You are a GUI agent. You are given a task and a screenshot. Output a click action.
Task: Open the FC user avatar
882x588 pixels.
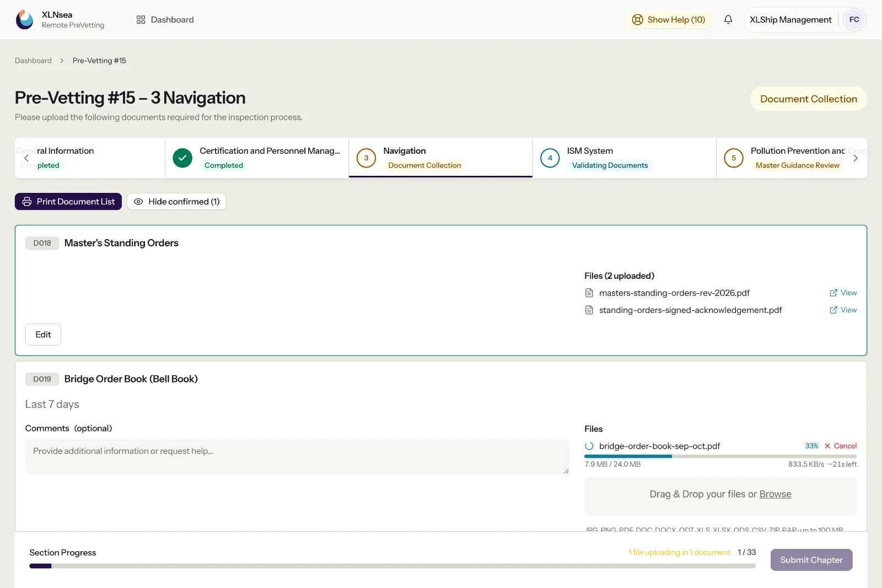[x=854, y=20]
